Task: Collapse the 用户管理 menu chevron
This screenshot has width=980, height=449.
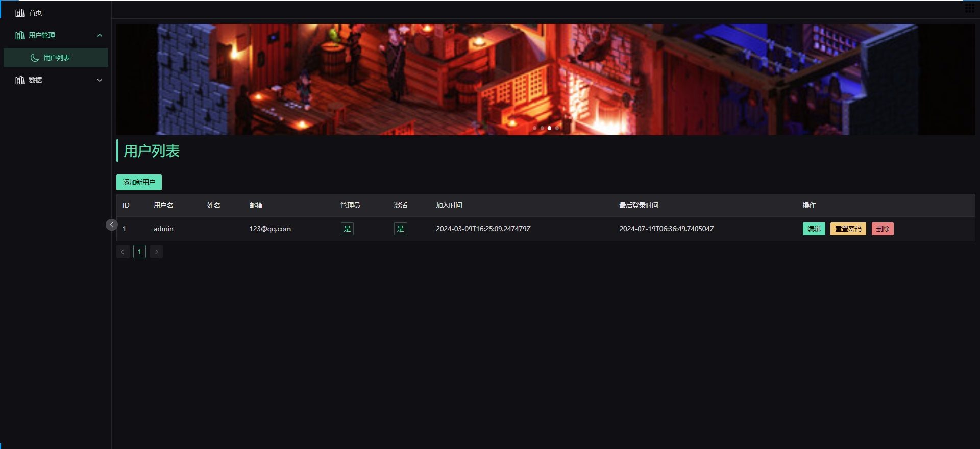Action: [100, 35]
